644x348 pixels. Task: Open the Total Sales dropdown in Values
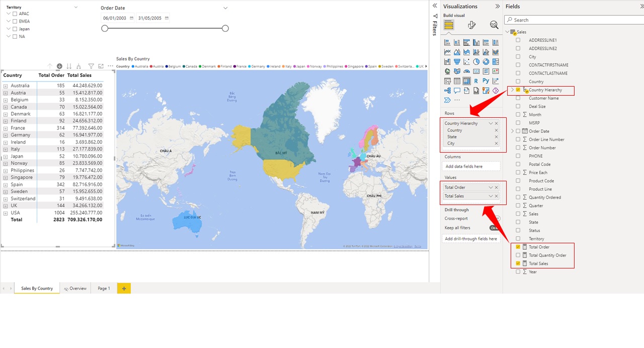pyautogui.click(x=492, y=195)
